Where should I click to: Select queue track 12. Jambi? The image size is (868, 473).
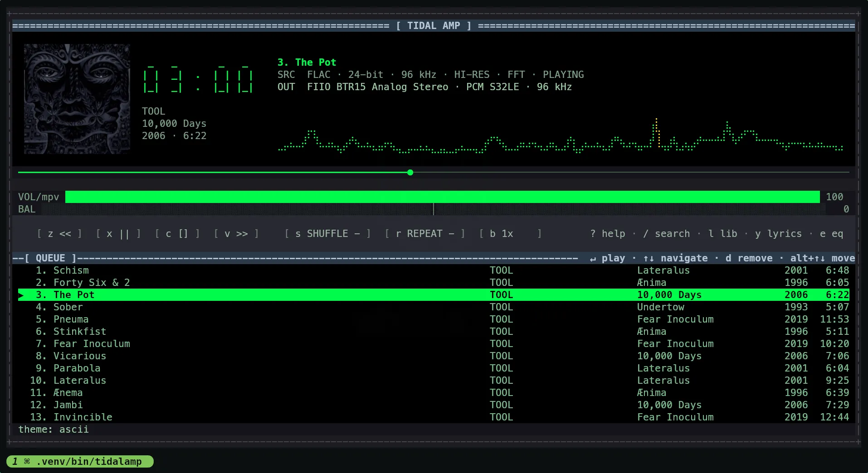point(434,405)
